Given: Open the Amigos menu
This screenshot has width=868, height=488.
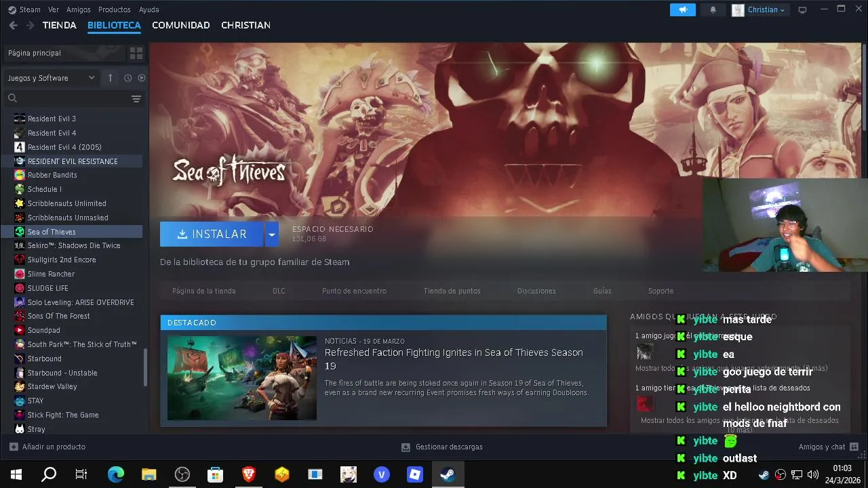Looking at the screenshot, I should click(79, 9).
